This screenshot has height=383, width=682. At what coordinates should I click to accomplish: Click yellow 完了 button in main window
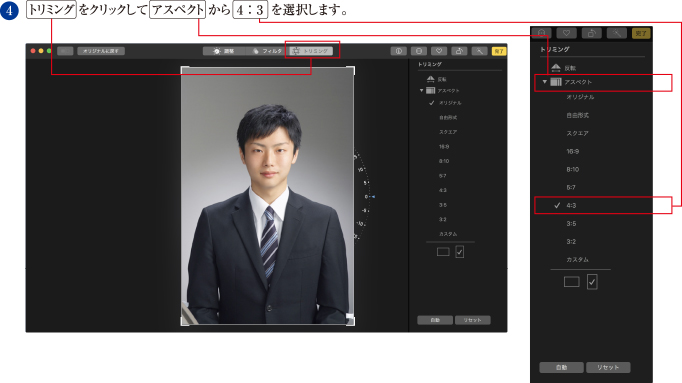coord(498,51)
